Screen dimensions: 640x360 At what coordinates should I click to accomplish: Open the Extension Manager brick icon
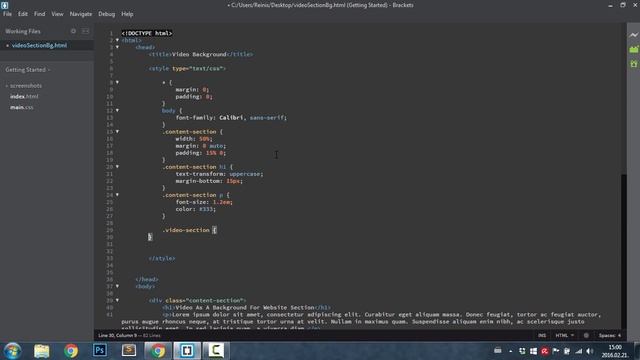coord(633,49)
